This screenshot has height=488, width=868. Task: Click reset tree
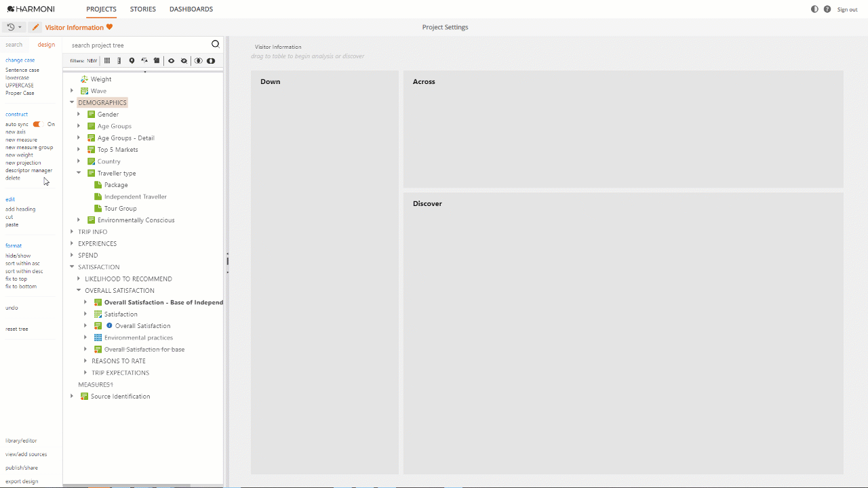[17, 329]
